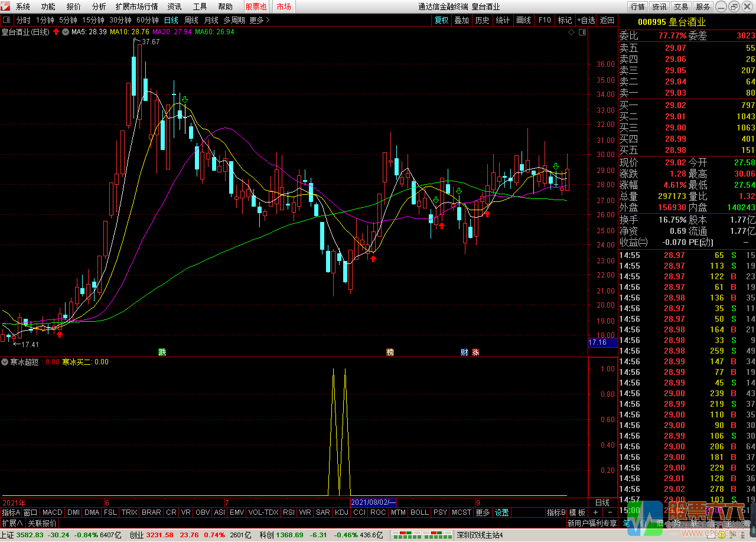Click the 指标B tab
The image size is (756, 542).
pyautogui.click(x=556, y=512)
